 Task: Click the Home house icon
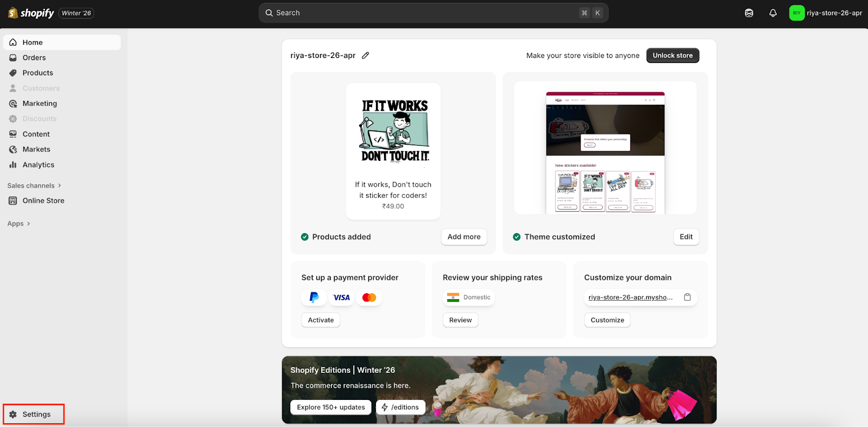click(13, 42)
